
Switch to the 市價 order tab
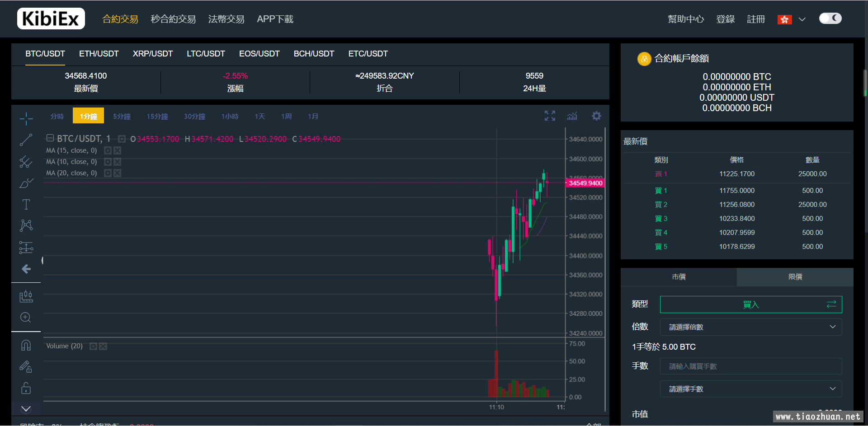pos(679,277)
